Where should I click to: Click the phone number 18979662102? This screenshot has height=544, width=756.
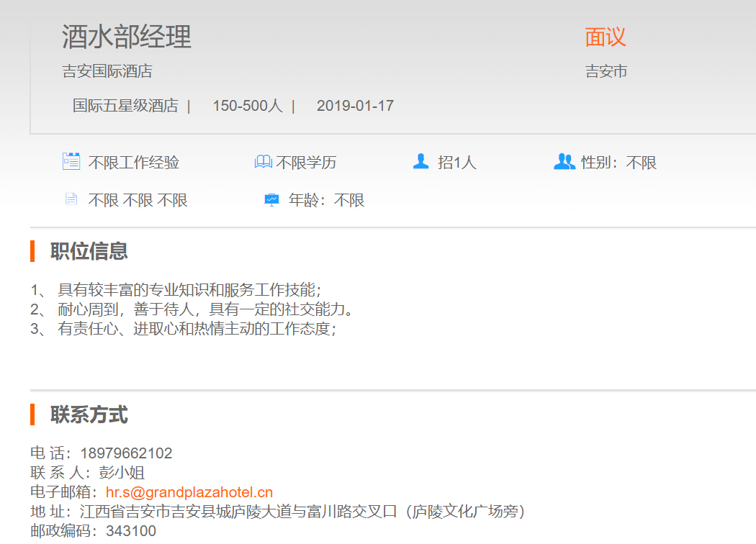(x=126, y=453)
